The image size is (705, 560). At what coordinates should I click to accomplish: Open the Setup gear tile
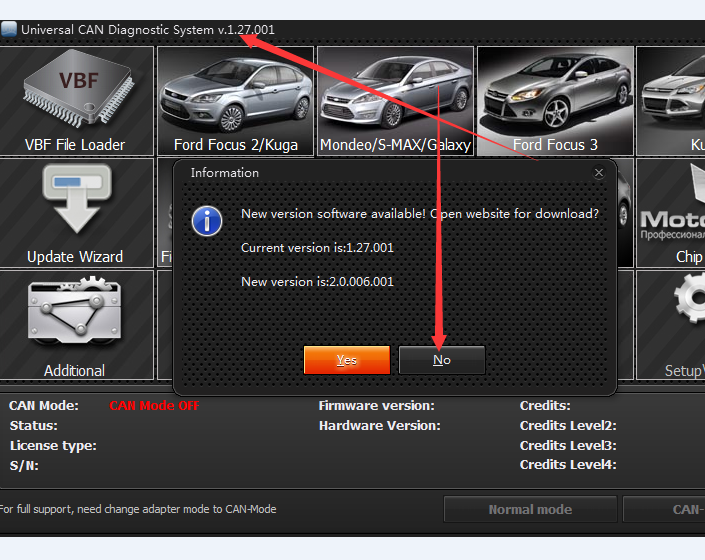[x=671, y=325]
